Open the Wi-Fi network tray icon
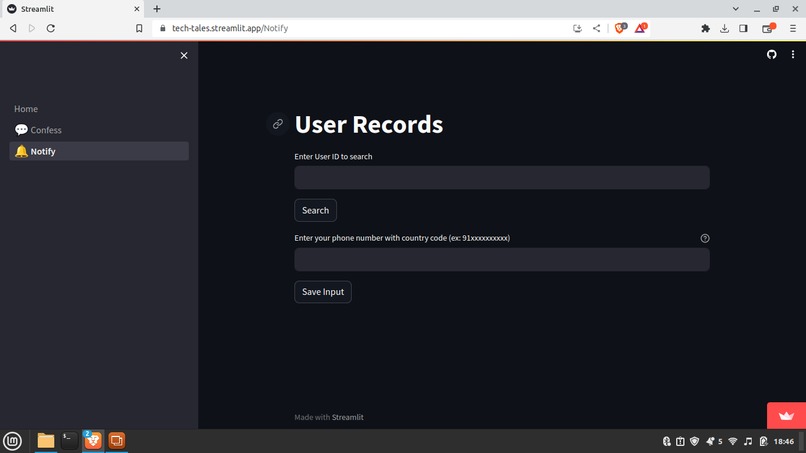 pyautogui.click(x=733, y=441)
